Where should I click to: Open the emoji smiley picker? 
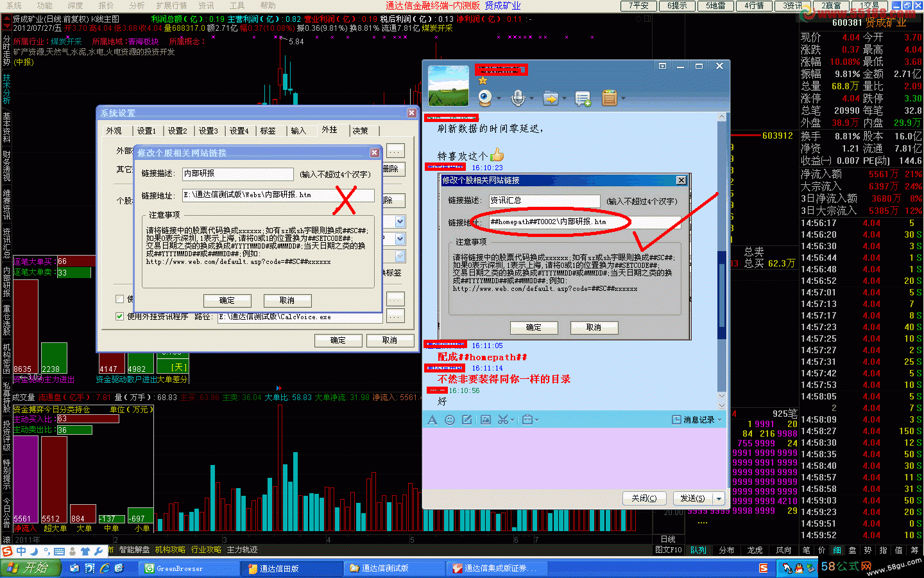click(x=450, y=420)
